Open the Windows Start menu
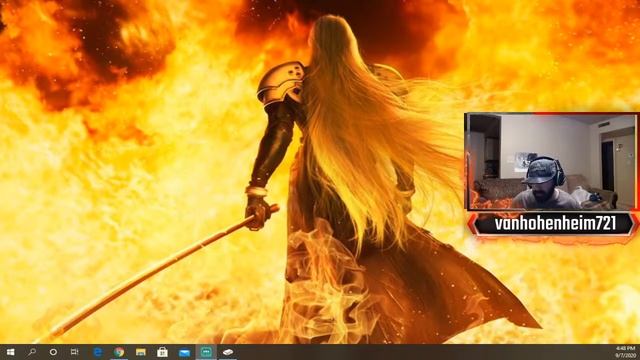This screenshot has height=360, width=640. [10, 352]
